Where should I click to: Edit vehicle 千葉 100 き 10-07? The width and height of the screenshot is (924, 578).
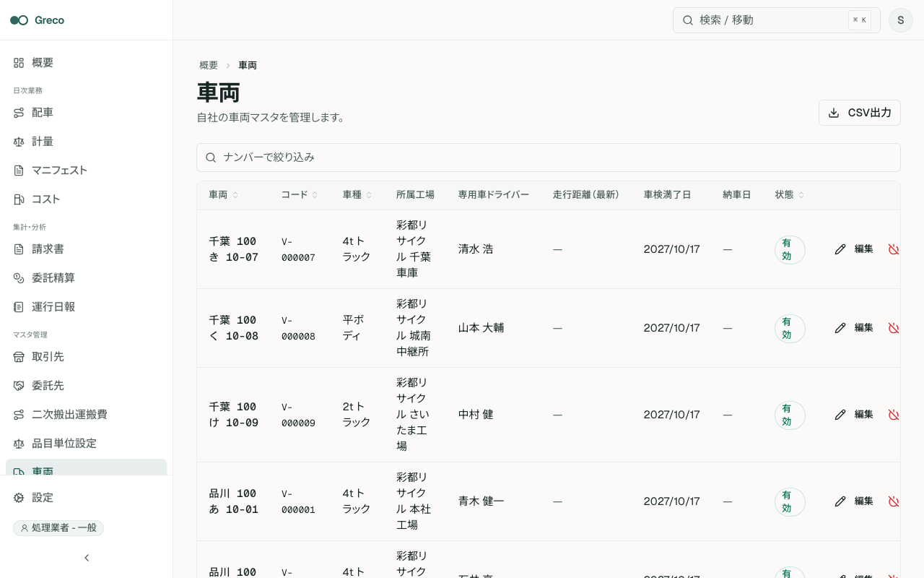(x=854, y=249)
